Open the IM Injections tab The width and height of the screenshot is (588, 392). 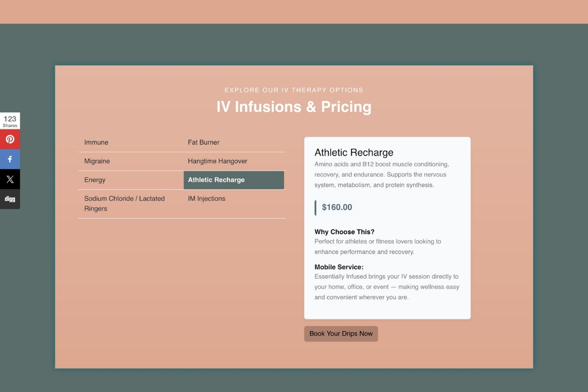coord(206,199)
